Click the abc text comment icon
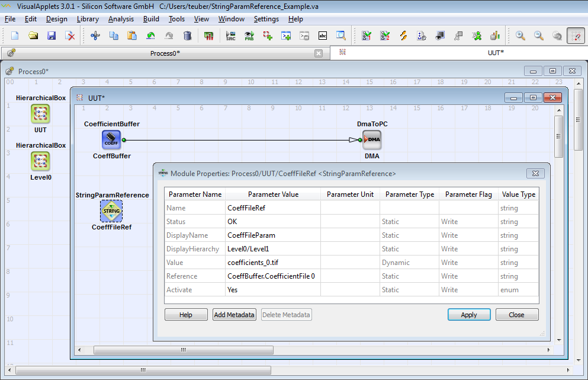Image resolution: width=588 pixels, height=380 pixels. pyautogui.click(x=323, y=36)
